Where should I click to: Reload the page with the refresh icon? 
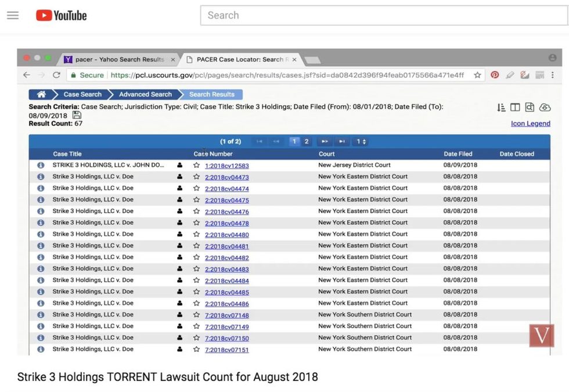pos(56,75)
